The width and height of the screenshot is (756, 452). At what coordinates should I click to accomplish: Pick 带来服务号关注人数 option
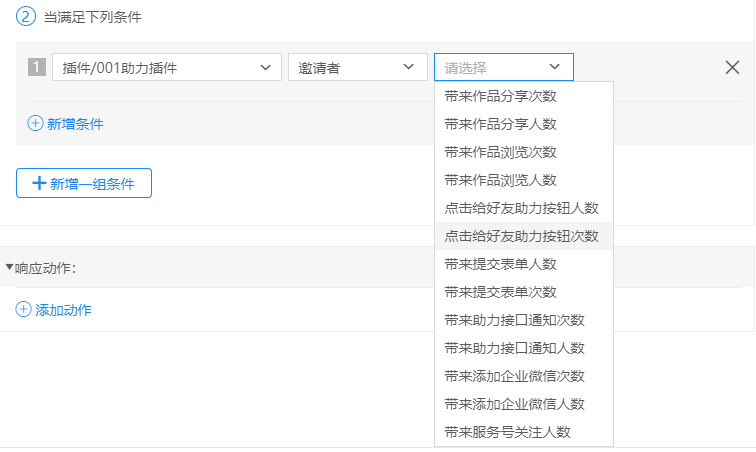pos(524,432)
